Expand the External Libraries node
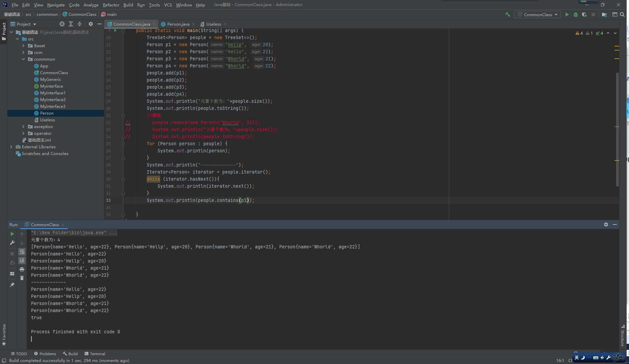This screenshot has width=629, height=364. (11, 147)
